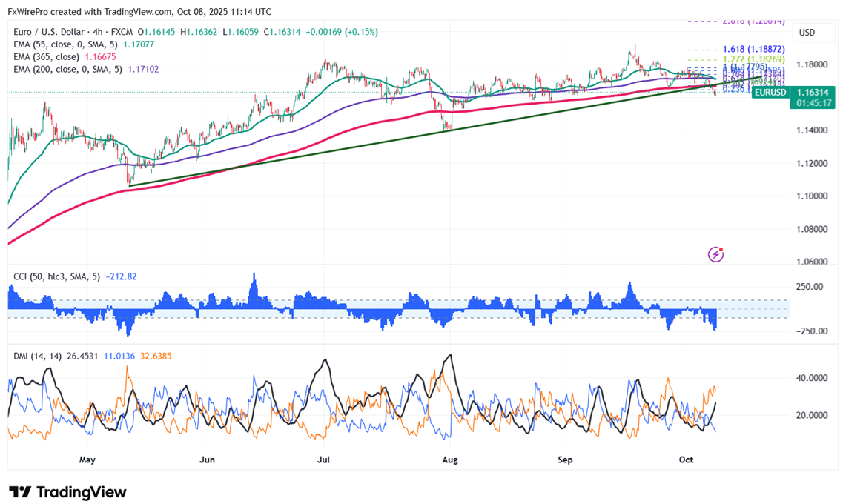The image size is (843, 504).
Task: Click the Aug label on time axis
Action: 449,460
